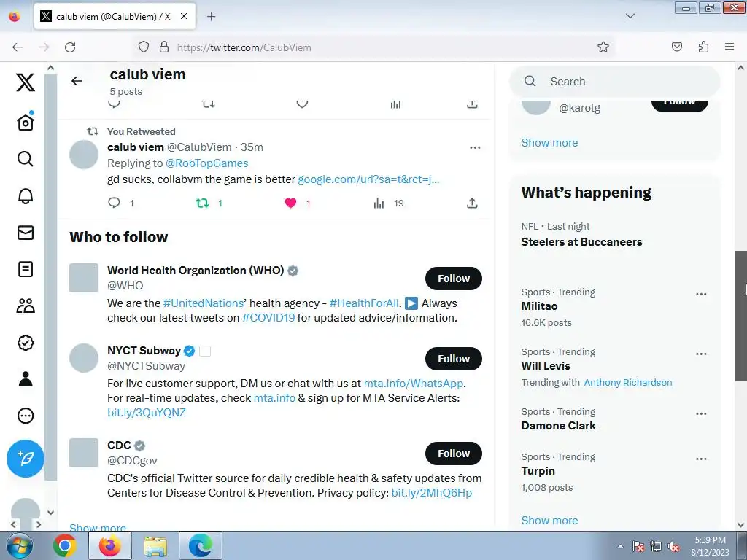Image resolution: width=747 pixels, height=560 pixels.
Task: Click the Firefox address bar URL
Action: coord(244,47)
